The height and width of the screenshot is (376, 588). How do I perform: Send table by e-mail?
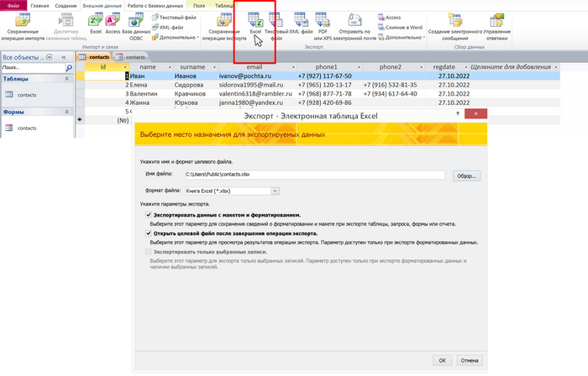(354, 26)
